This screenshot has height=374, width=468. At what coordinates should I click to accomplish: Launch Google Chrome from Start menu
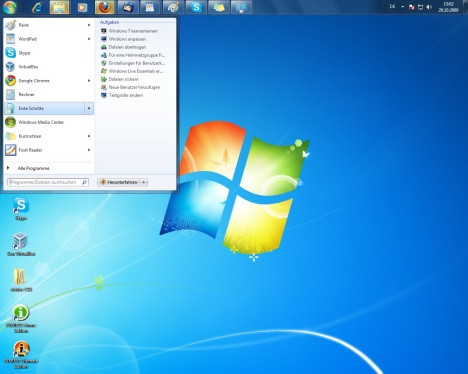point(49,81)
